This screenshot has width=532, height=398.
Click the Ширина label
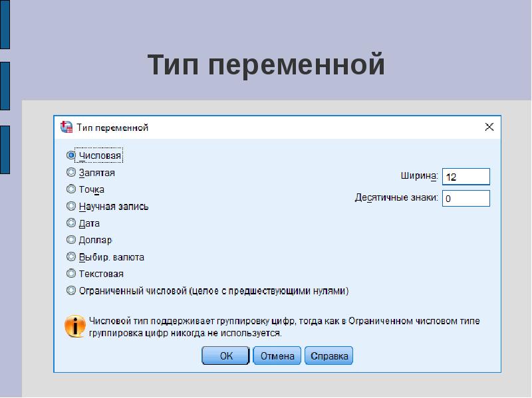(418, 176)
